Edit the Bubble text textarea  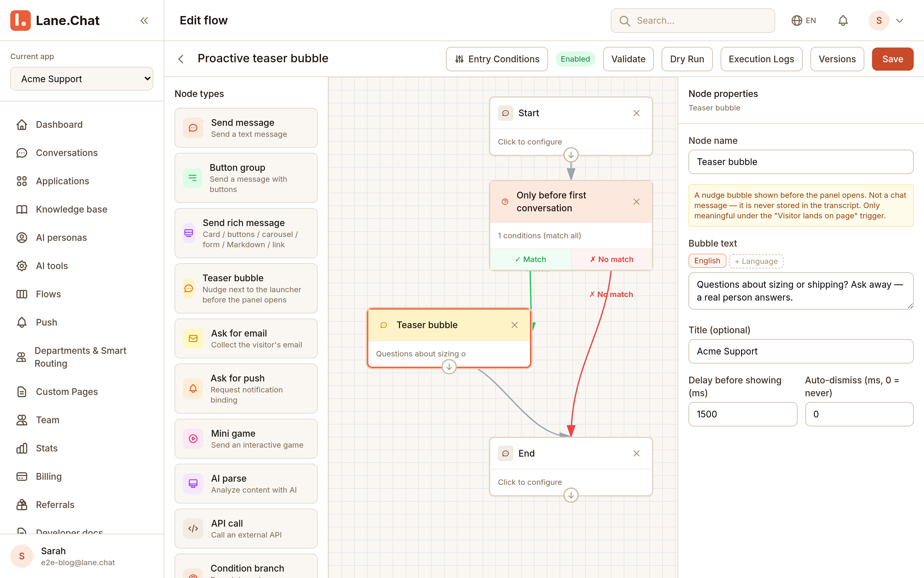801,291
